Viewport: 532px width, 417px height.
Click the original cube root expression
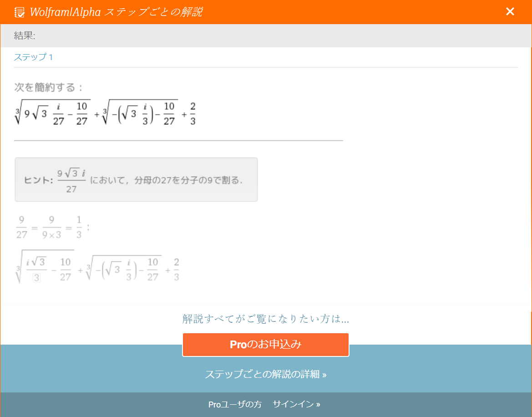tap(105, 113)
